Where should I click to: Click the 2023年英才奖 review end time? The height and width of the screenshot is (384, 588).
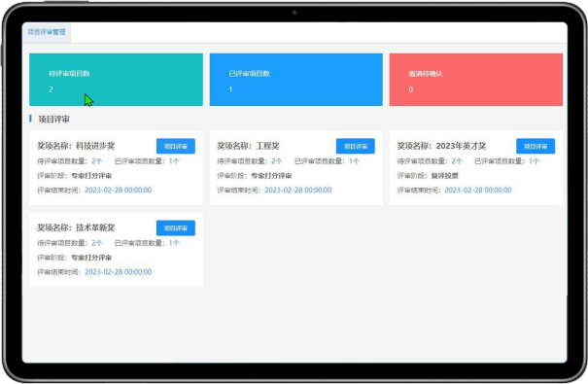tap(478, 191)
